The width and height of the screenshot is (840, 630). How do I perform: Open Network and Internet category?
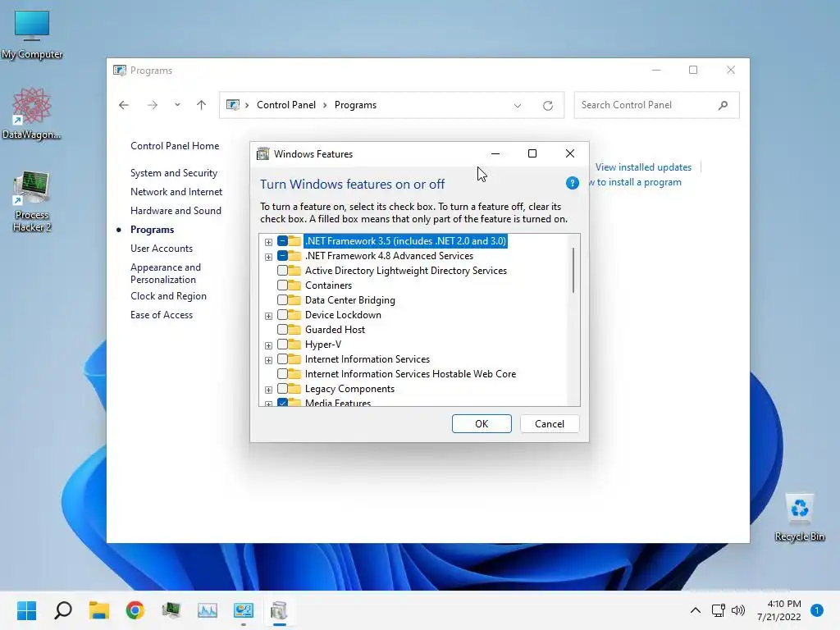pos(176,192)
